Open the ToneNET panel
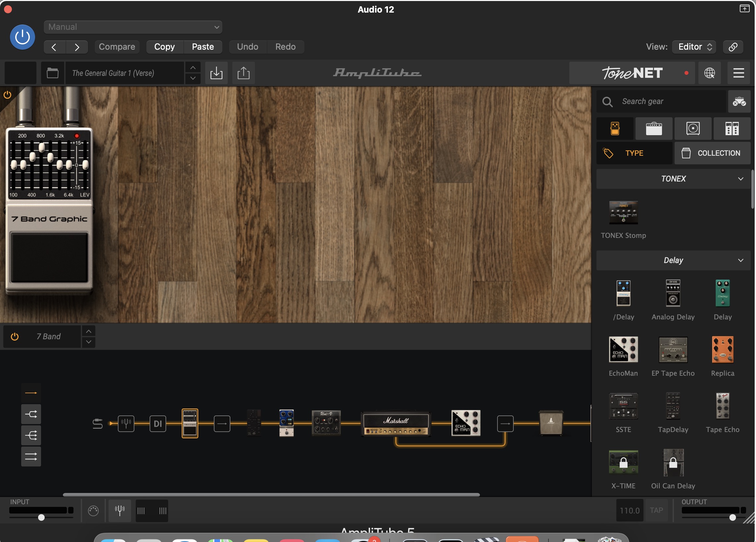Screen dimensions: 756x542 click(x=633, y=73)
